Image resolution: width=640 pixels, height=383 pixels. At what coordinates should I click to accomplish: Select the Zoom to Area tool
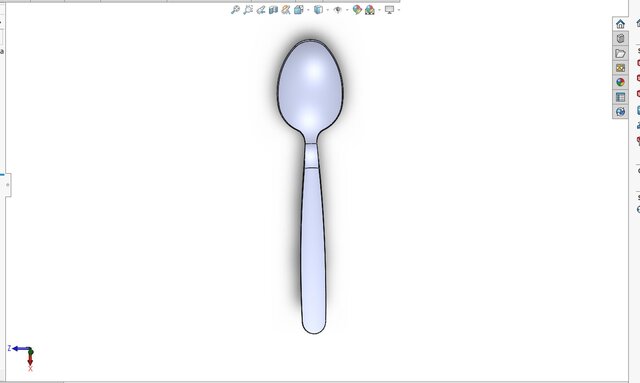pyautogui.click(x=248, y=10)
